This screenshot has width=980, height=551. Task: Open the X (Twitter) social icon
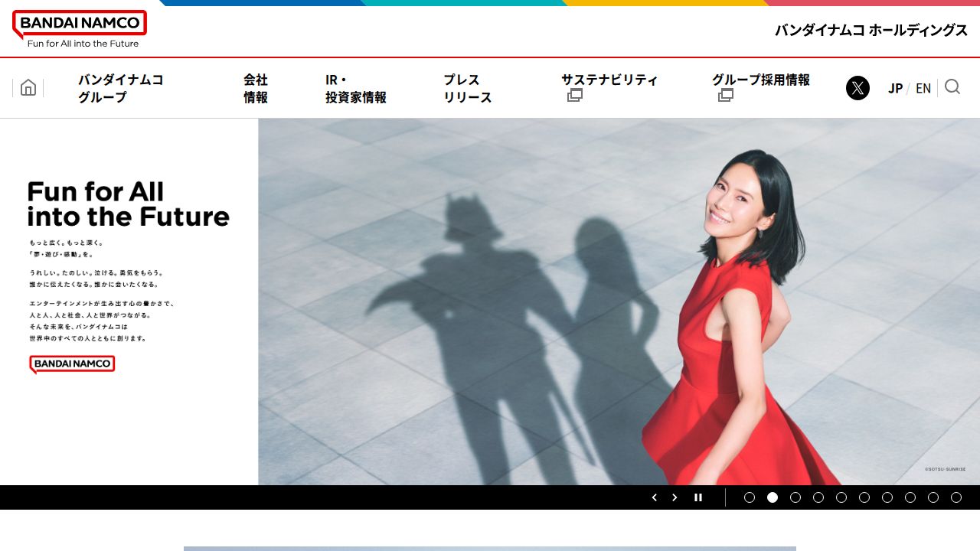[x=857, y=88]
